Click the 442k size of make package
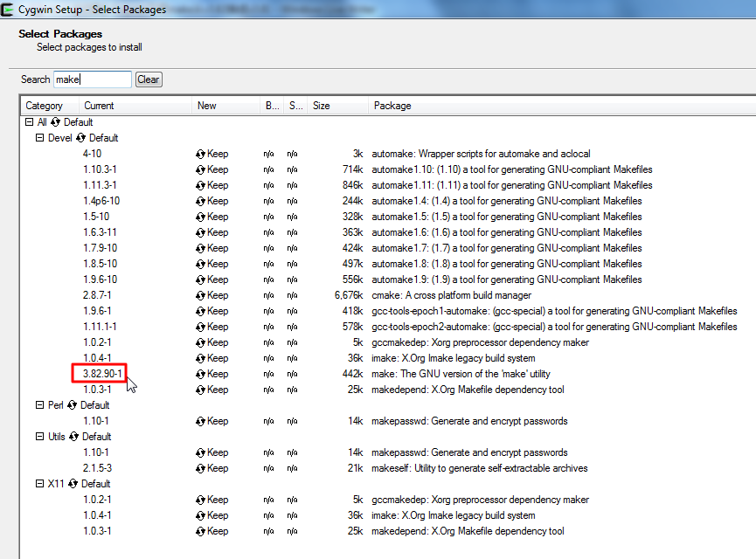This screenshot has height=559, width=756. coord(352,374)
